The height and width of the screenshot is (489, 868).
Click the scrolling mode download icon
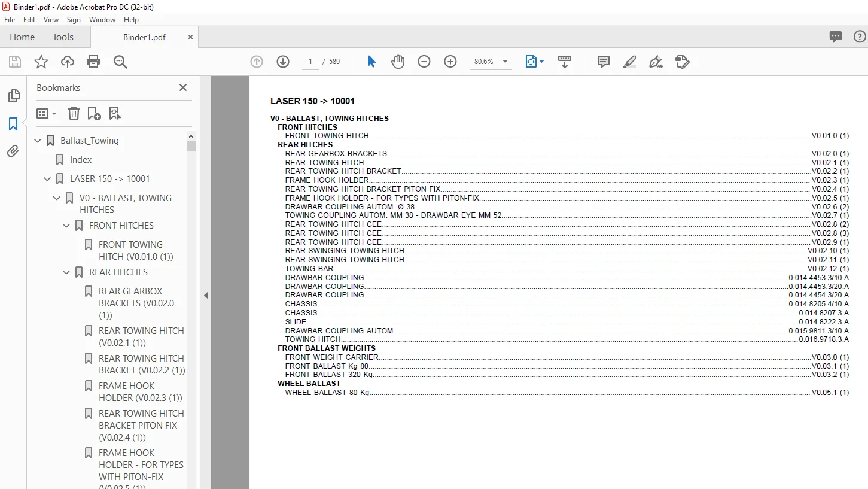tap(565, 62)
